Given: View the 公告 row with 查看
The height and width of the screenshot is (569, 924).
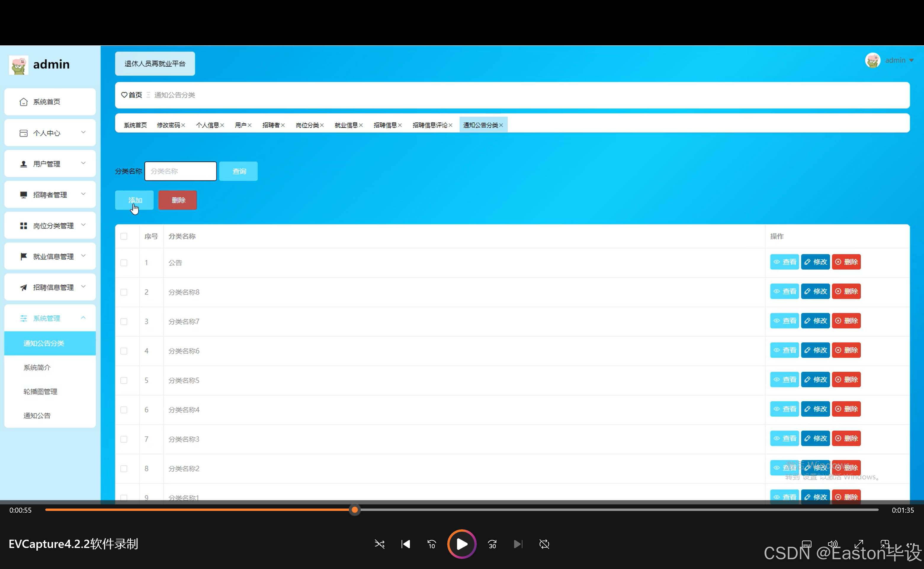Looking at the screenshot, I should 785,262.
